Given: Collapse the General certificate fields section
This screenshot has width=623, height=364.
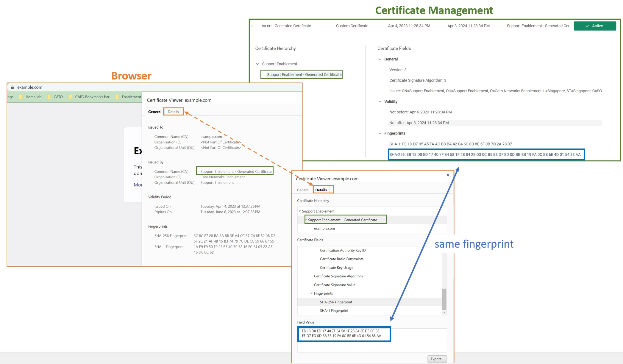Looking at the screenshot, I should (380, 59).
